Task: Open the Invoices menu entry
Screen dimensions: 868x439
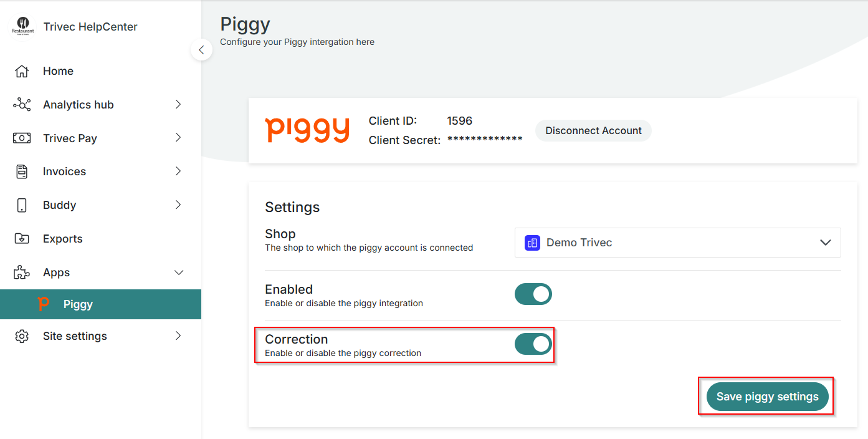Action: [100, 171]
